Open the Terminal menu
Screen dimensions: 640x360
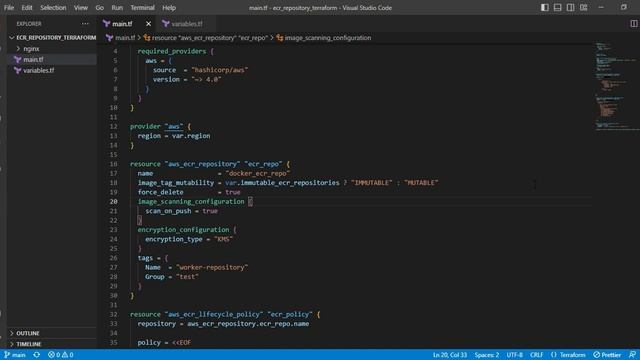tap(142, 7)
